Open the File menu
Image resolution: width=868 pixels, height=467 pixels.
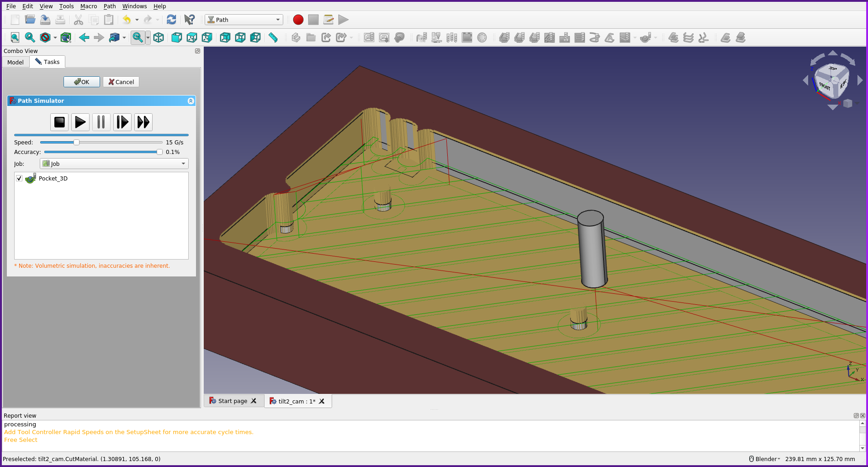[11, 6]
